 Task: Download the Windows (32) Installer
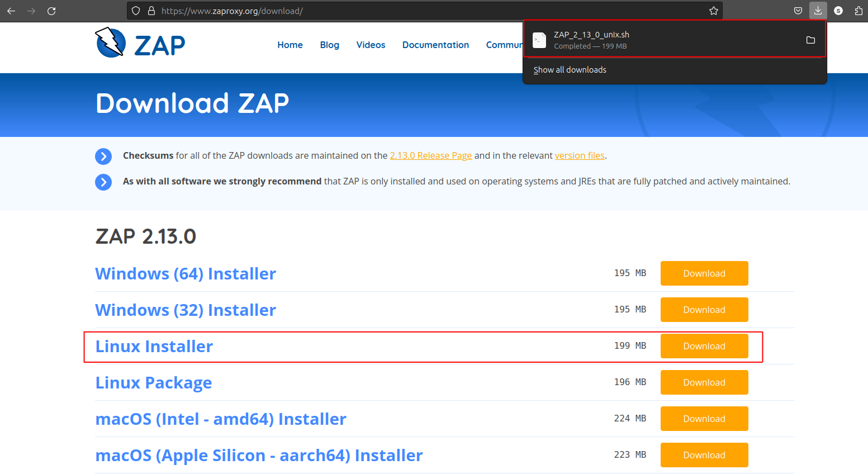pos(704,310)
